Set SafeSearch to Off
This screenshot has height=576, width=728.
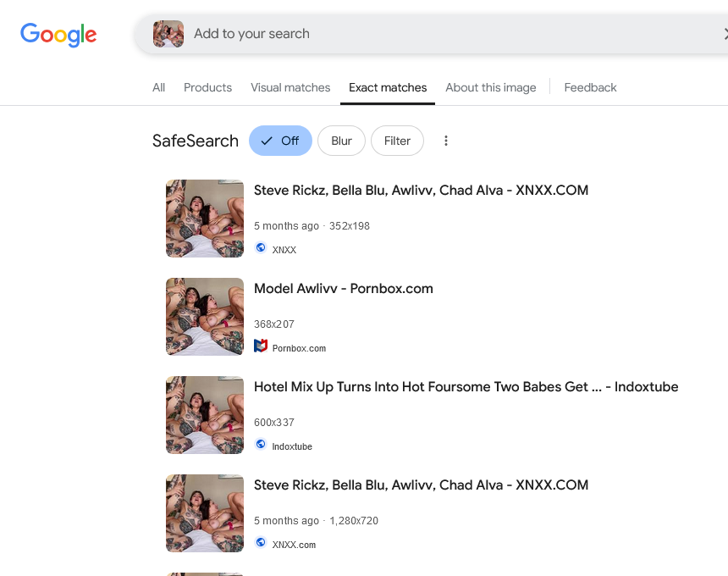[280, 141]
